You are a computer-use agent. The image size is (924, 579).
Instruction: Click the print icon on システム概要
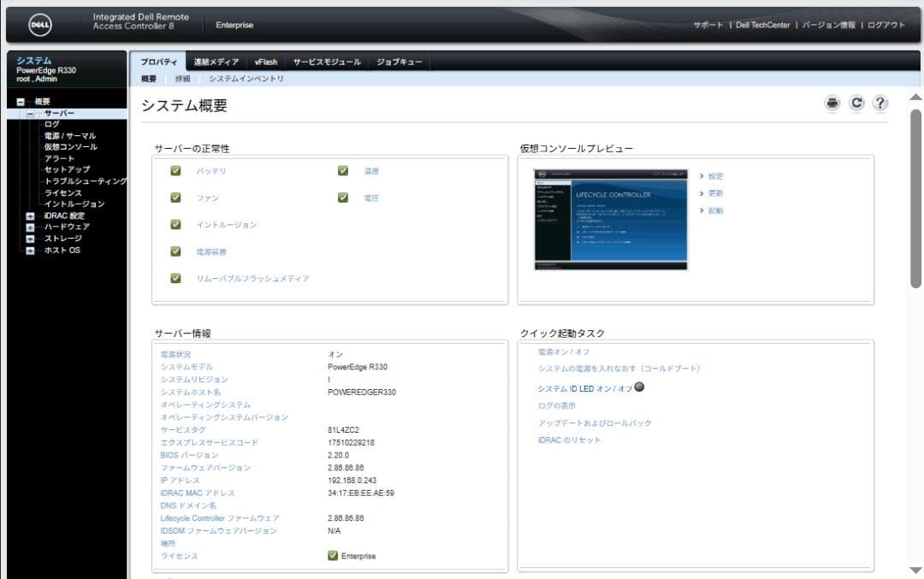pyautogui.click(x=832, y=103)
